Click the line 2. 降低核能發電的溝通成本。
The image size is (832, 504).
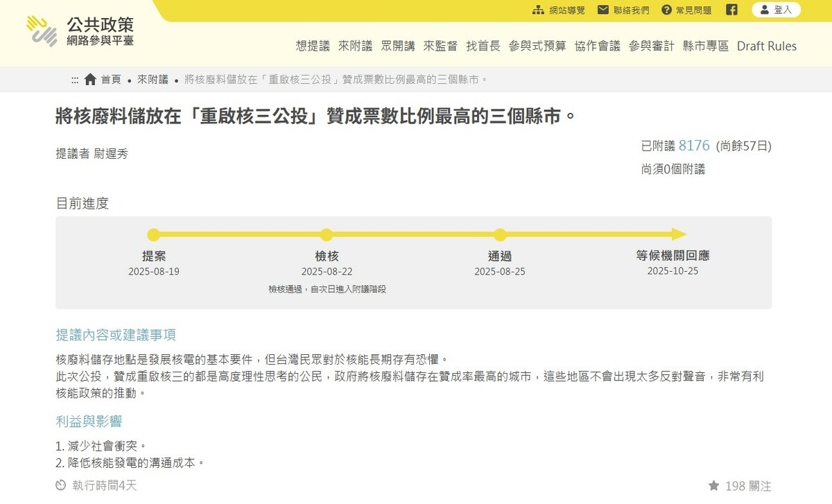[130, 462]
